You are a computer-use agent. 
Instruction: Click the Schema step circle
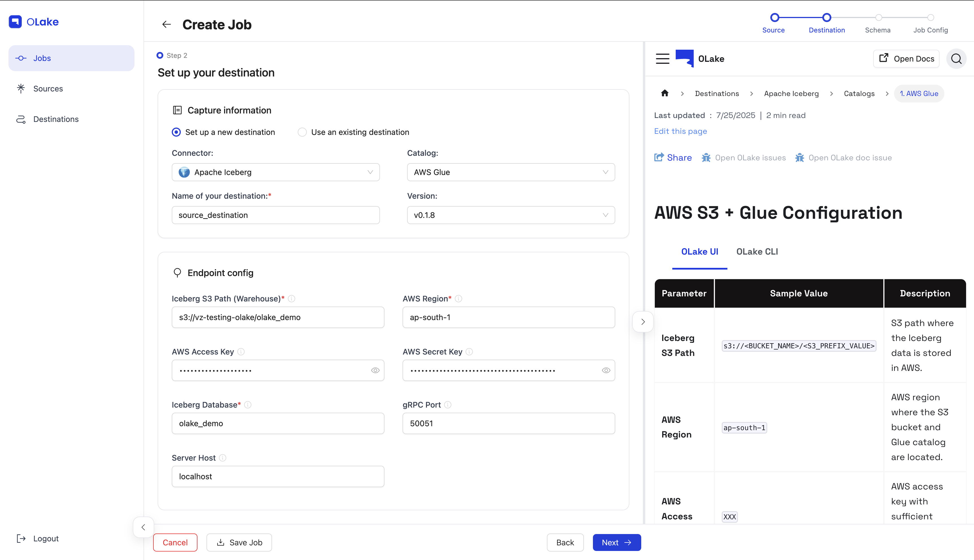(x=879, y=18)
